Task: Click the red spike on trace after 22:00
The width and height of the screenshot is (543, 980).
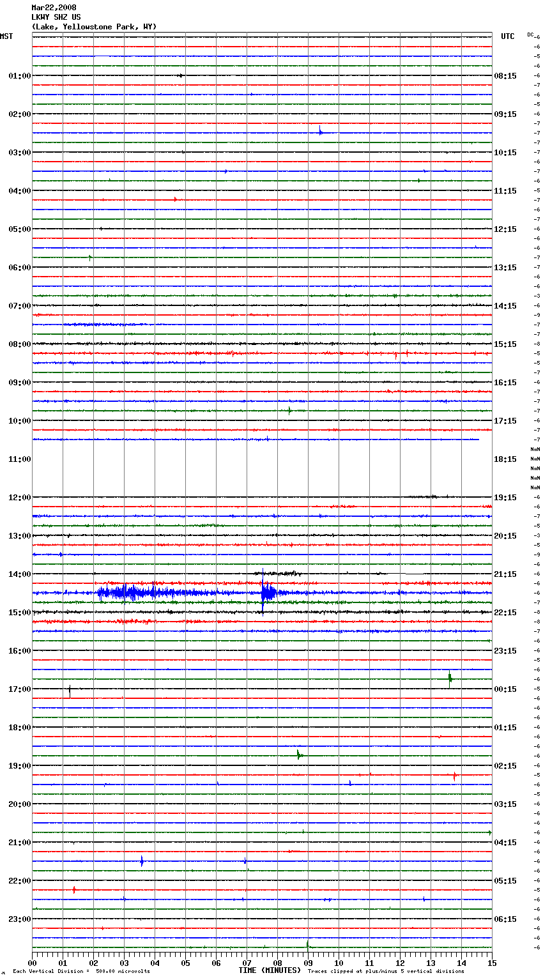Action: [74, 889]
